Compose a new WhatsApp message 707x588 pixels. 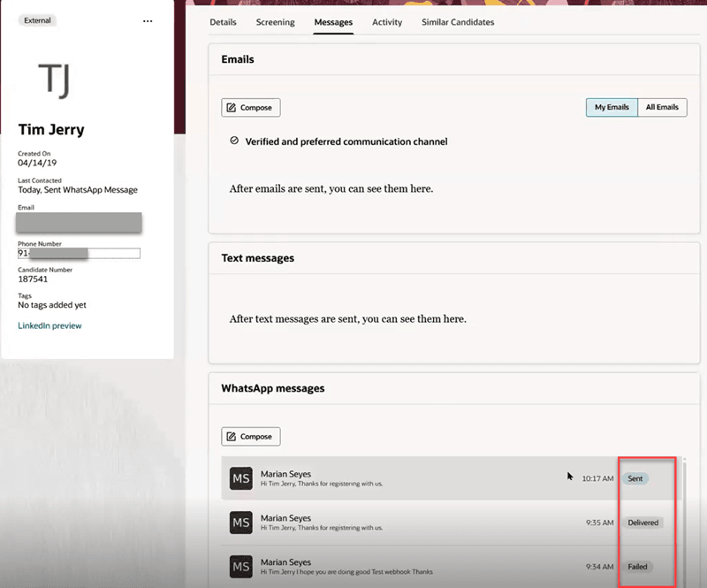pyautogui.click(x=251, y=437)
